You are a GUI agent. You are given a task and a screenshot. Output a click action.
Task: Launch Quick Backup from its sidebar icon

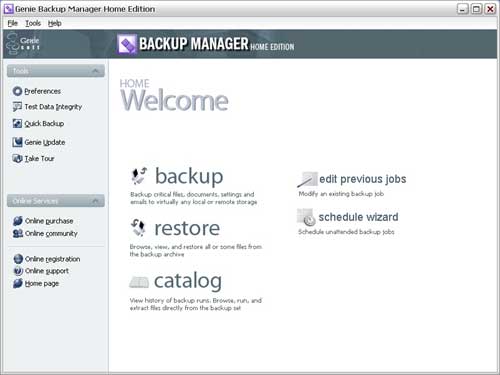pyautogui.click(x=17, y=123)
